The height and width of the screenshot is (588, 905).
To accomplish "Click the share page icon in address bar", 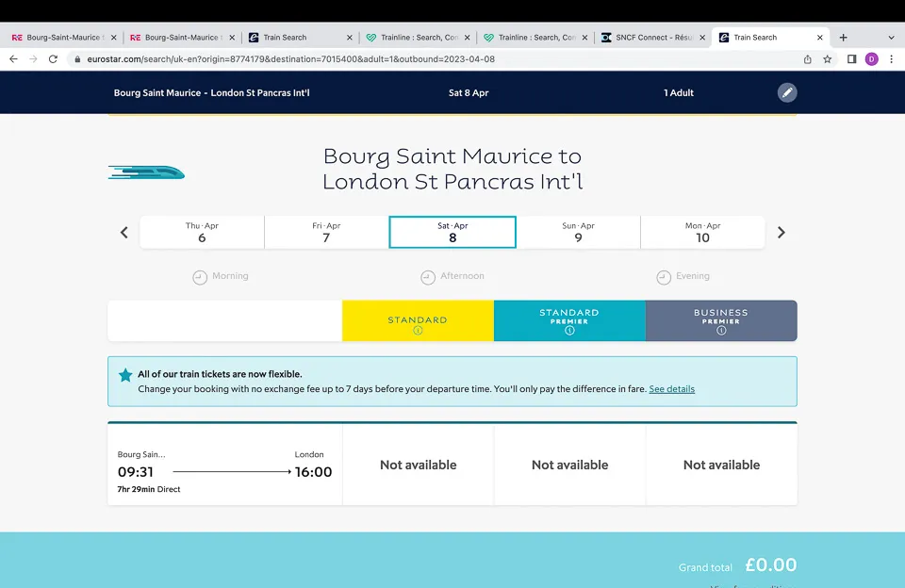I will (808, 58).
